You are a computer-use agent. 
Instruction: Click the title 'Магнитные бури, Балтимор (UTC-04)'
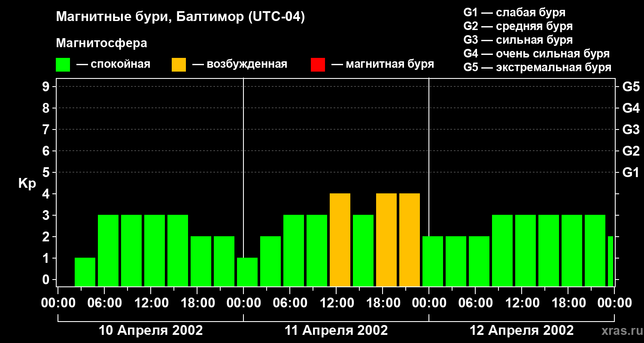[180, 18]
